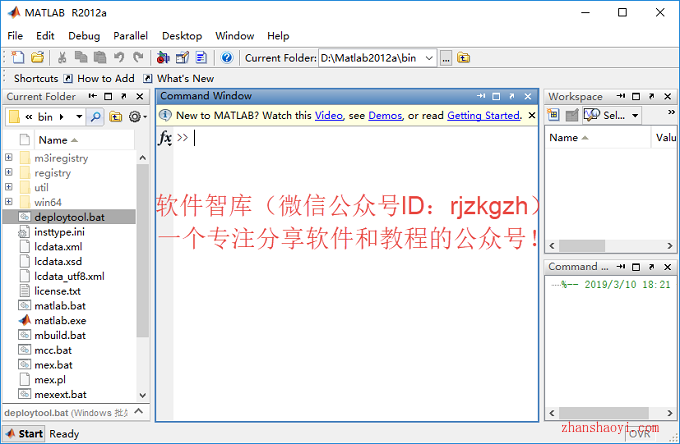Undock the Workspace panel
680x444 pixels.
click(x=651, y=96)
